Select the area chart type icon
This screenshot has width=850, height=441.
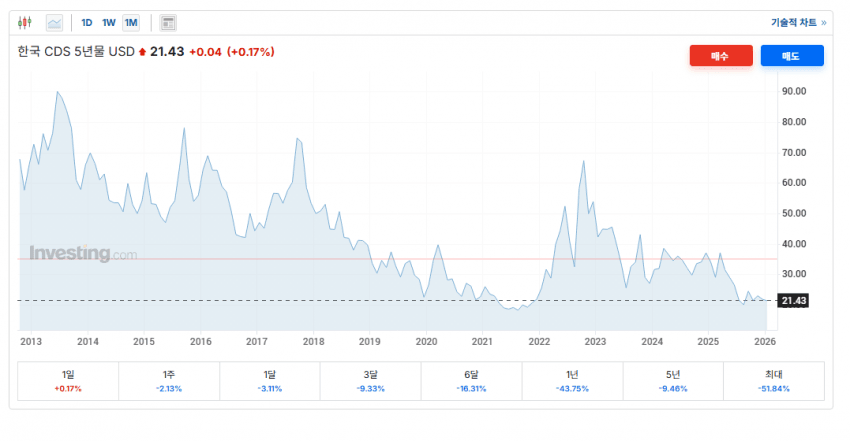tap(54, 22)
